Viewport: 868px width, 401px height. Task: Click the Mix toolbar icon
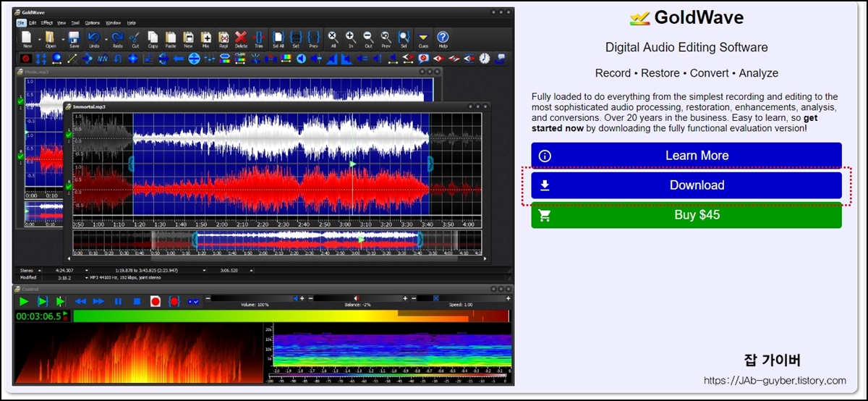[206, 38]
